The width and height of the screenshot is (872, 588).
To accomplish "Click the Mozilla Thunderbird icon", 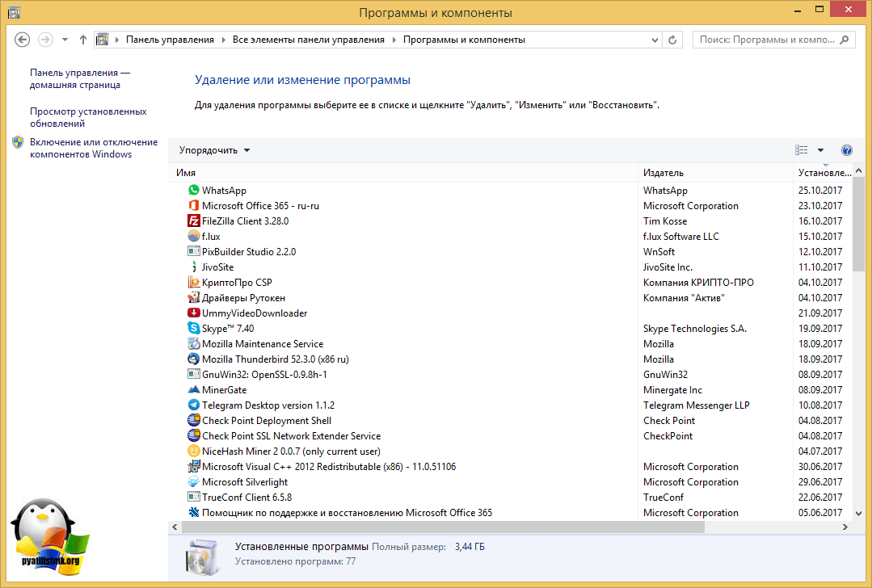I will [193, 359].
